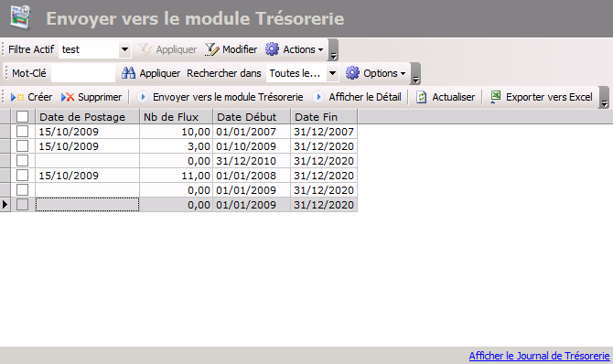
Task: Sort by Nb de Flux column
Action: pos(177,117)
